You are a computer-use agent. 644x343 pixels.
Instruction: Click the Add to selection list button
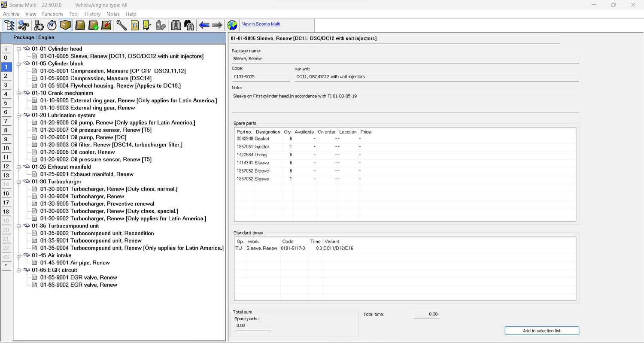point(541,331)
